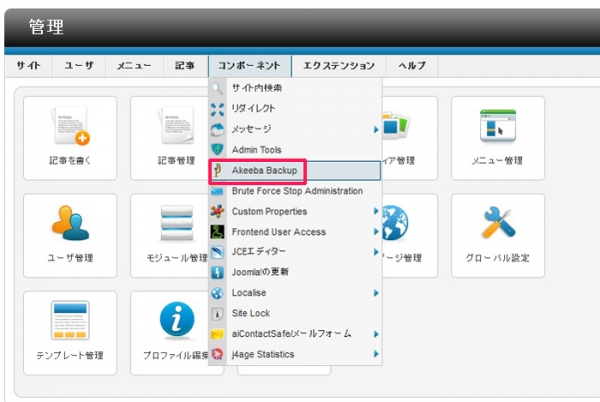600x402 pixels.
Task: Click the Brute Force Stop icon
Action: point(217,191)
